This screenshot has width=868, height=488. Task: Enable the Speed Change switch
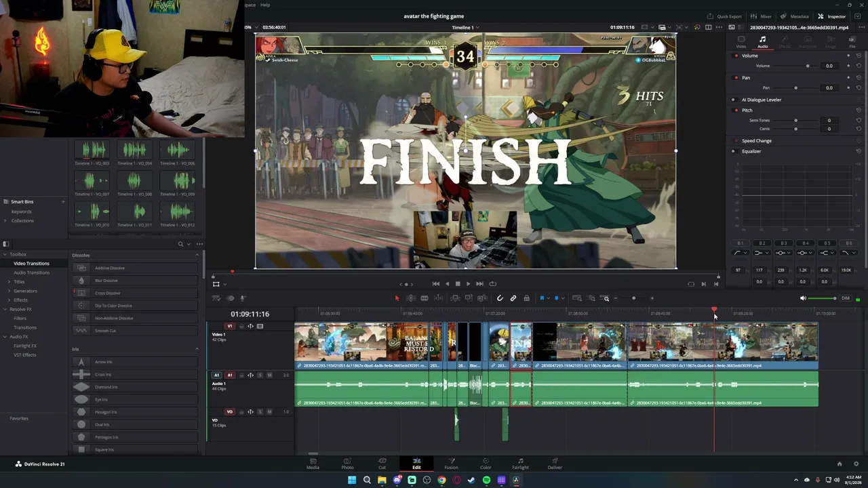click(733, 141)
